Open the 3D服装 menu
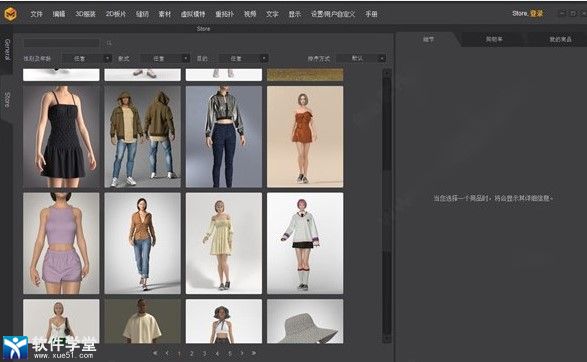587x362 pixels. (85, 14)
